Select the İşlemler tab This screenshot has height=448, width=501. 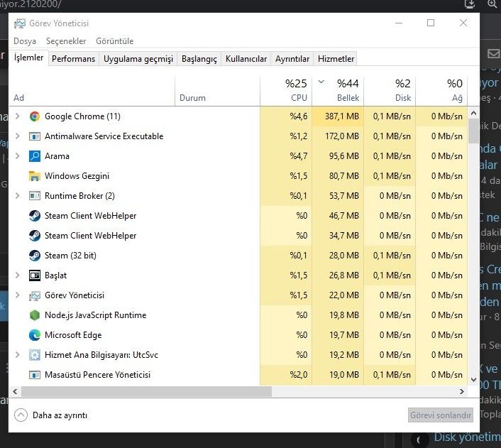[28, 58]
